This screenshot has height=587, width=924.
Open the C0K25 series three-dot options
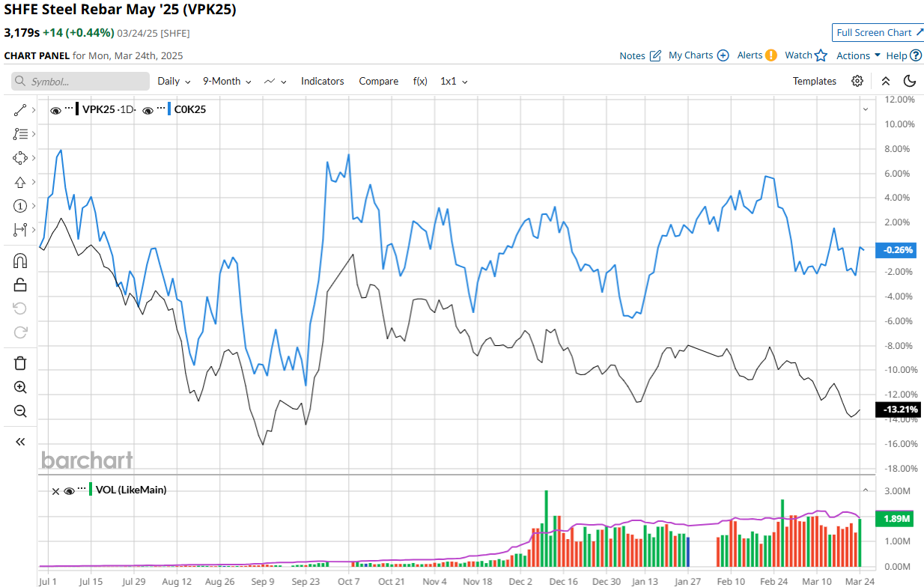coord(162,109)
